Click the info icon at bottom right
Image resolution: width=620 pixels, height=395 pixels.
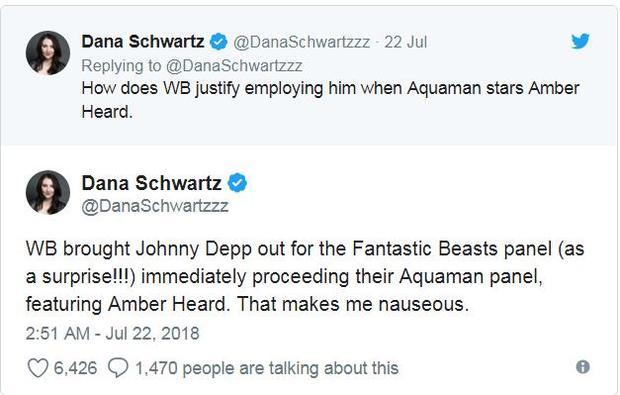coord(583,367)
